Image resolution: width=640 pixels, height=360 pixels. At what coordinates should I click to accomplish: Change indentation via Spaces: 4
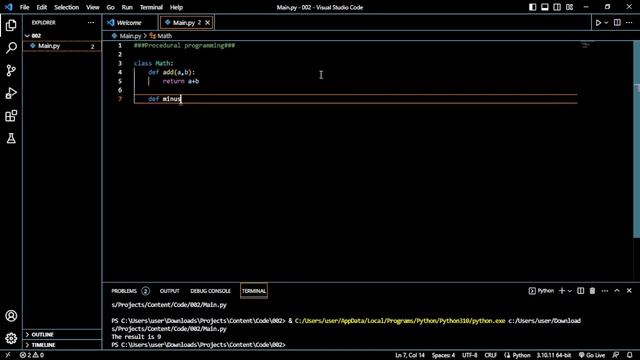[x=443, y=355]
